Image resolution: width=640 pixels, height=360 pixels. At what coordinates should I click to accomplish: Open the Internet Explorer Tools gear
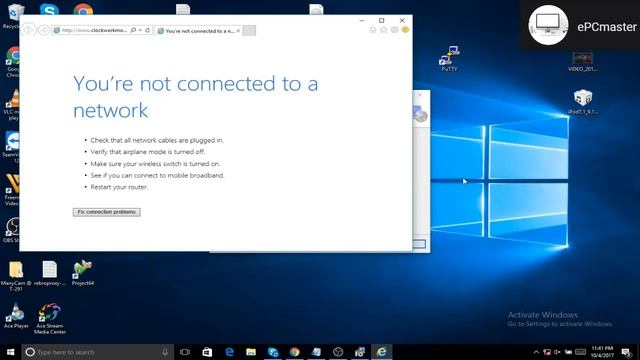point(394,30)
